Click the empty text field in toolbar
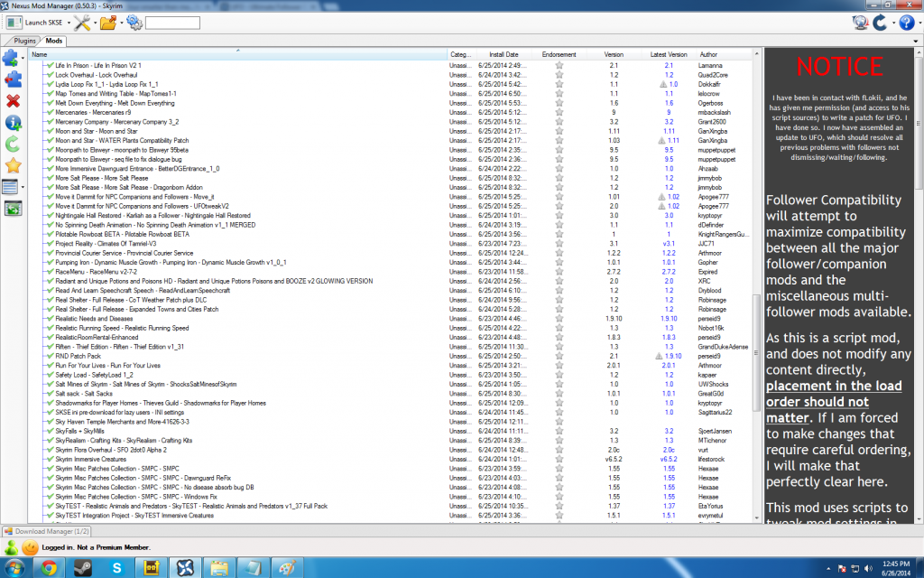Viewport: 924px width, 578px height. [x=172, y=23]
